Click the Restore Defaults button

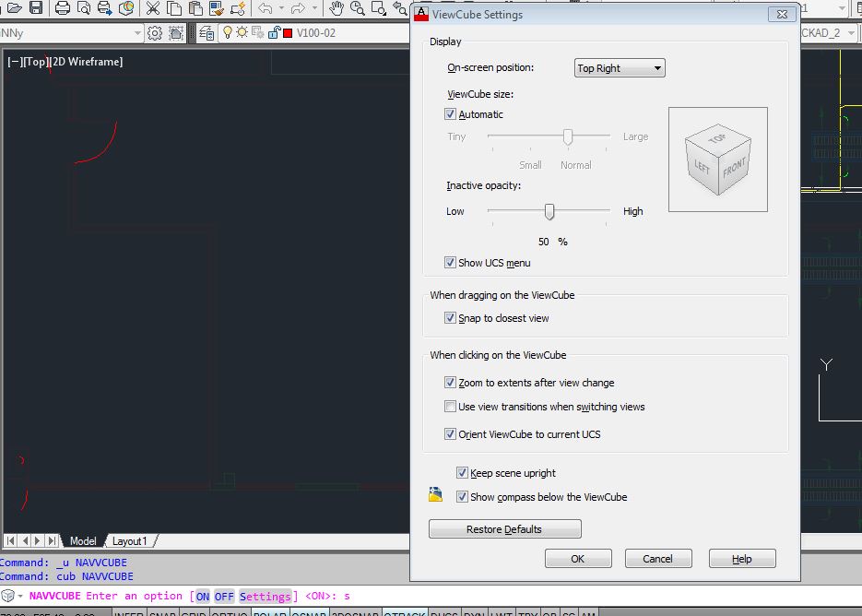click(504, 528)
